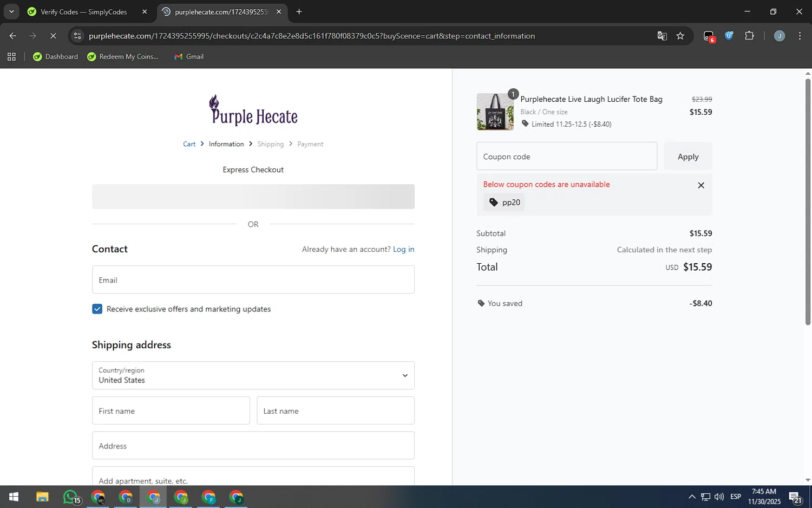Open the Dashboard bookmark

(56, 56)
